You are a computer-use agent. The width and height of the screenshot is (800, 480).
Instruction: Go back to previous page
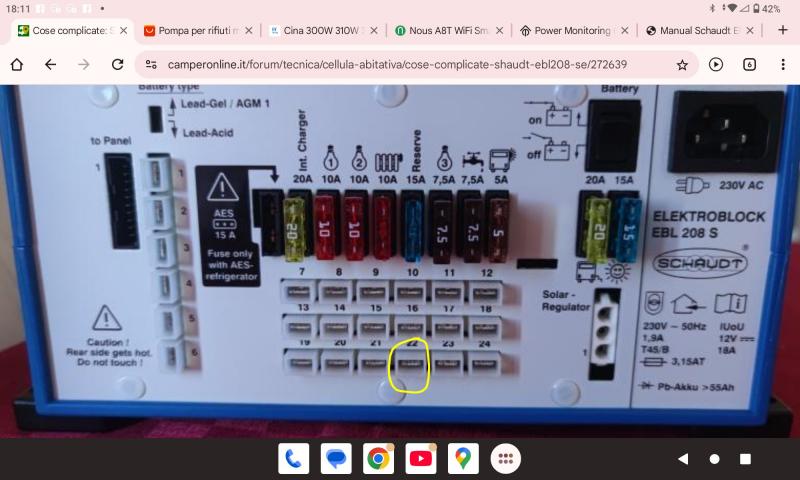pos(50,64)
